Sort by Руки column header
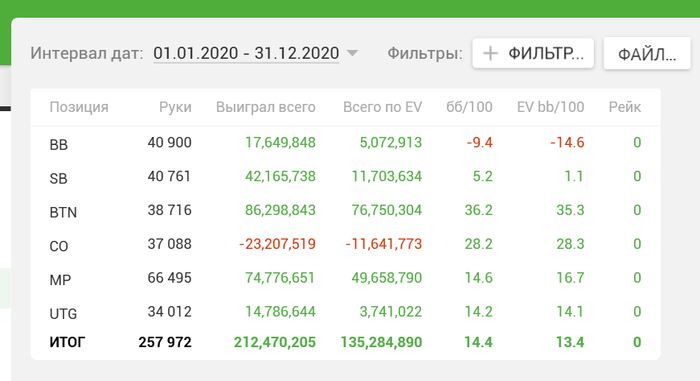700x381 pixels. (x=175, y=107)
